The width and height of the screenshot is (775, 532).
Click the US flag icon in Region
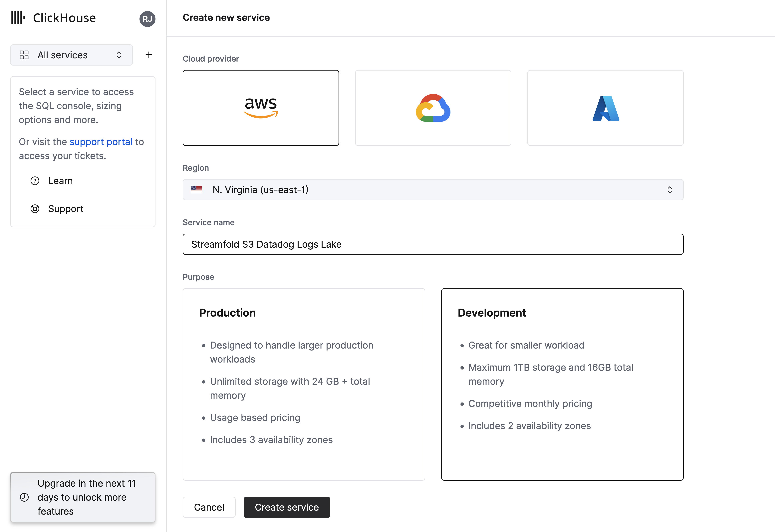tap(196, 190)
